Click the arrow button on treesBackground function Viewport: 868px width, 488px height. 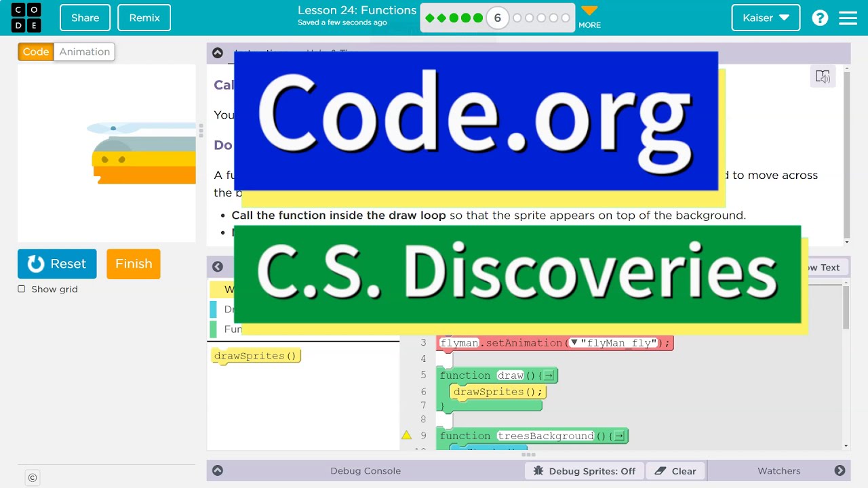tap(618, 436)
